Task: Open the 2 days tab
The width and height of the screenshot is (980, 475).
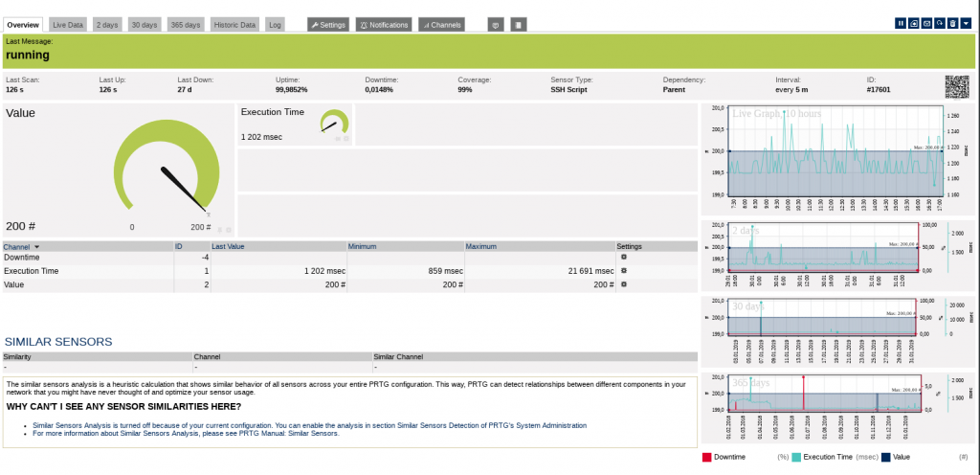Action: [107, 25]
